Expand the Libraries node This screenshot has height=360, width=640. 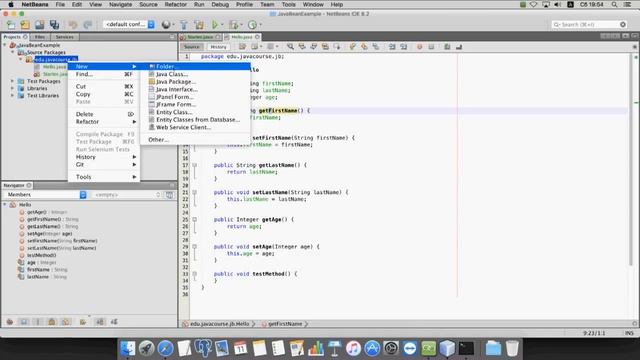(13, 88)
